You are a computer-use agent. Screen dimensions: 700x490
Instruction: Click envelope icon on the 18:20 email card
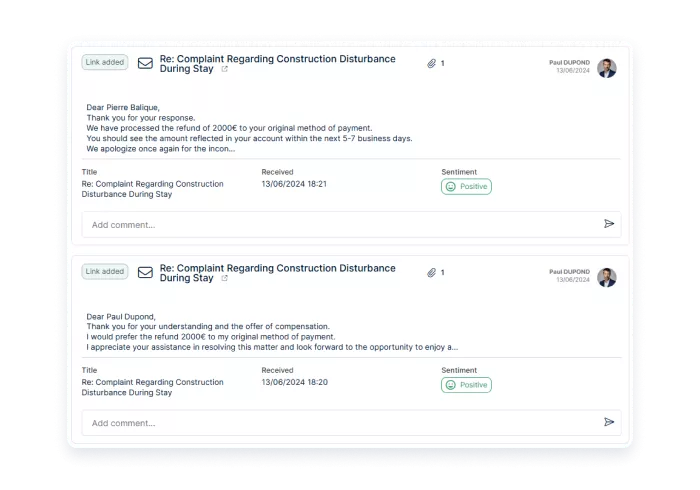pos(145,272)
